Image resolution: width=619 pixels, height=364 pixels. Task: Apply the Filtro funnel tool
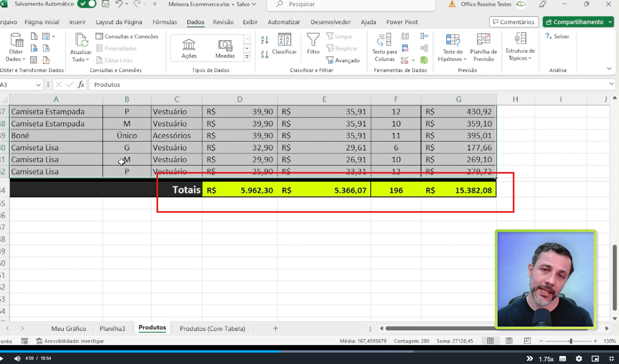[313, 44]
